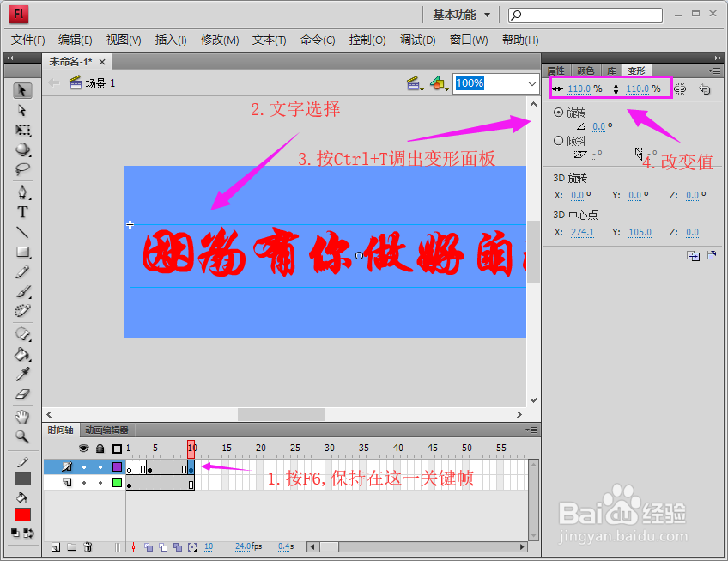Image resolution: width=728 pixels, height=561 pixels.
Task: Click the red fill color swatch
Action: [22, 515]
